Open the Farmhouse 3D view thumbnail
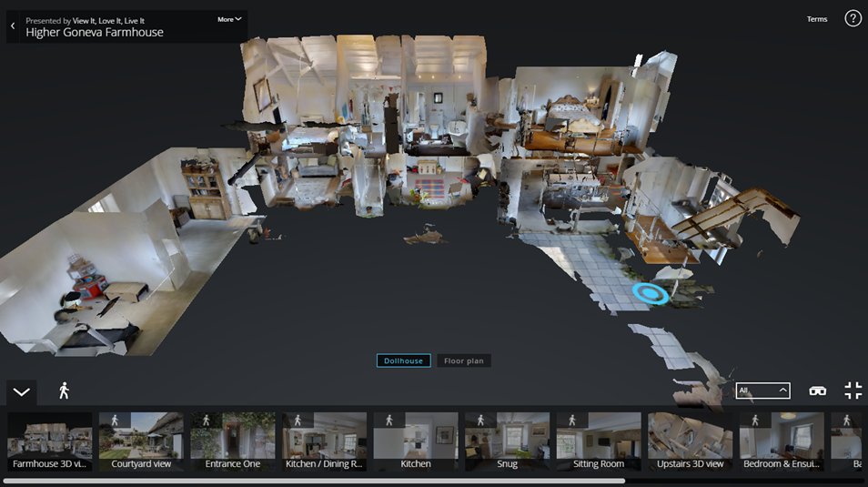The width and height of the screenshot is (868, 487). 50,441
